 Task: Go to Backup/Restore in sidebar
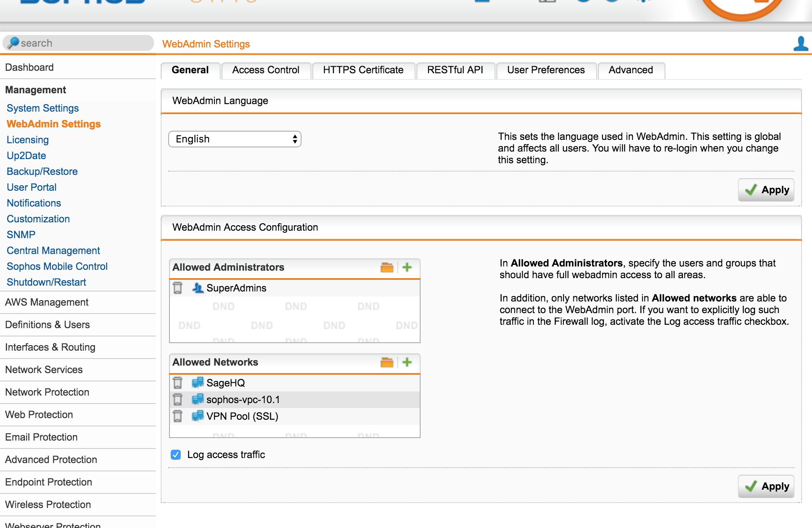point(42,172)
